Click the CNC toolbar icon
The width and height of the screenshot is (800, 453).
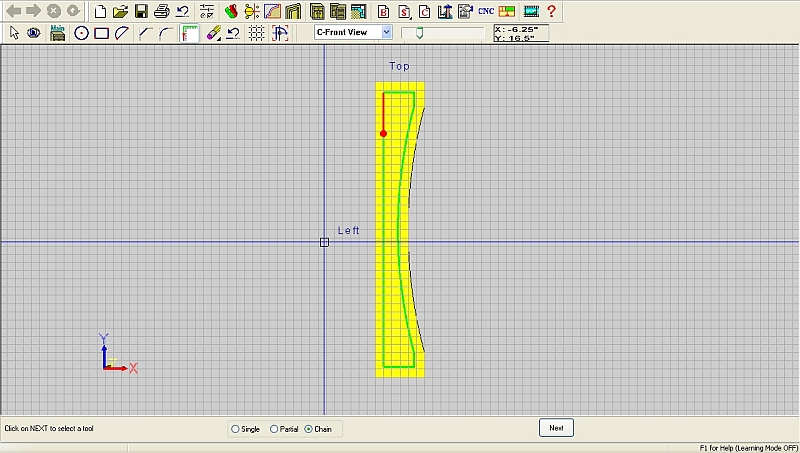486,11
